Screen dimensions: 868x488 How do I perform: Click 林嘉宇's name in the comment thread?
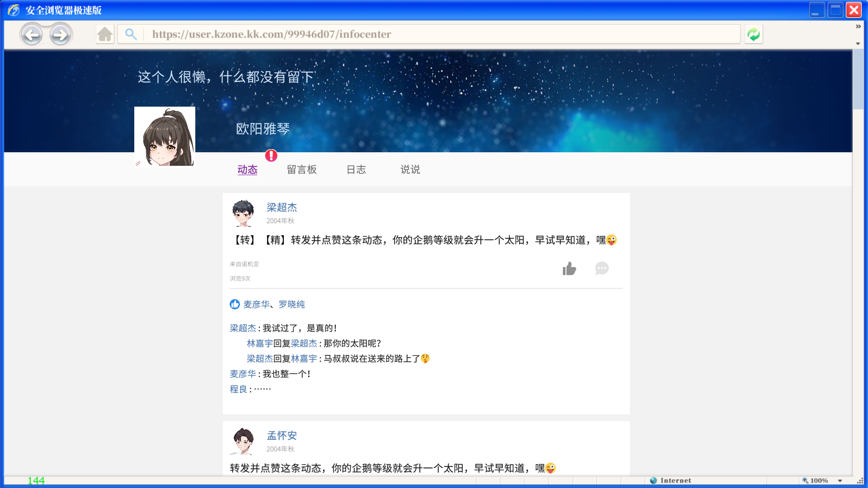click(x=258, y=343)
